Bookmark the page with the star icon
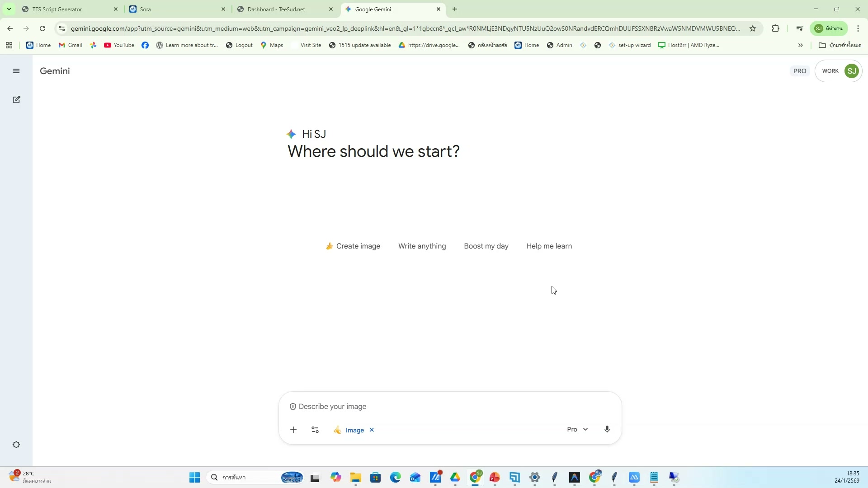The height and width of the screenshot is (488, 868). click(753, 28)
